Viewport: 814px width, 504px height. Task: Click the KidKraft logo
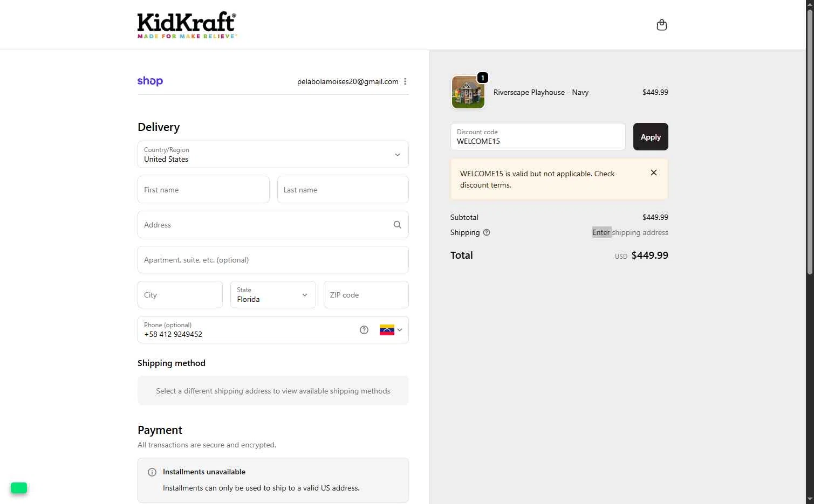pyautogui.click(x=187, y=25)
